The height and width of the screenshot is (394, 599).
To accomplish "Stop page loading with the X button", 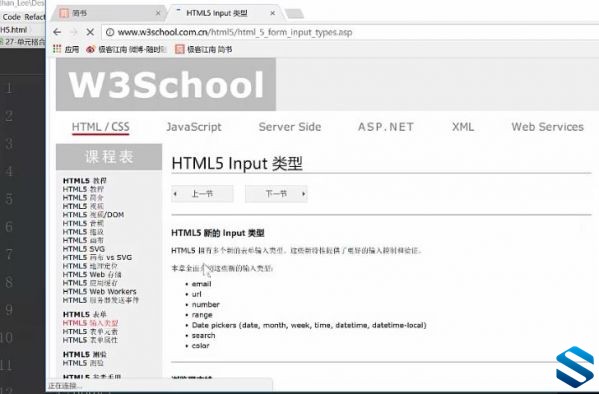I will click(x=90, y=32).
